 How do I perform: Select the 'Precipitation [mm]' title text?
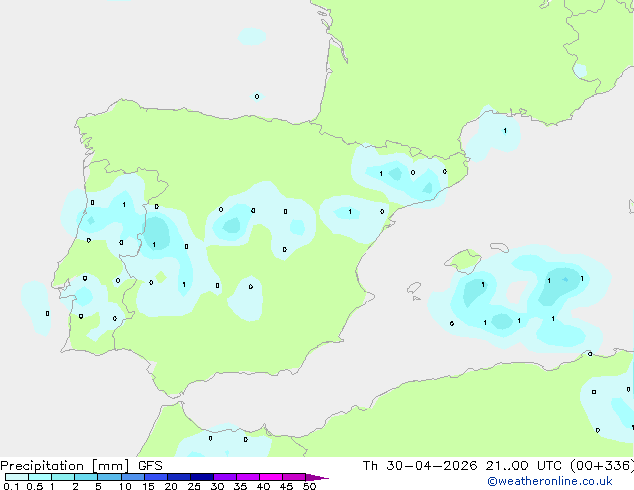(64, 466)
